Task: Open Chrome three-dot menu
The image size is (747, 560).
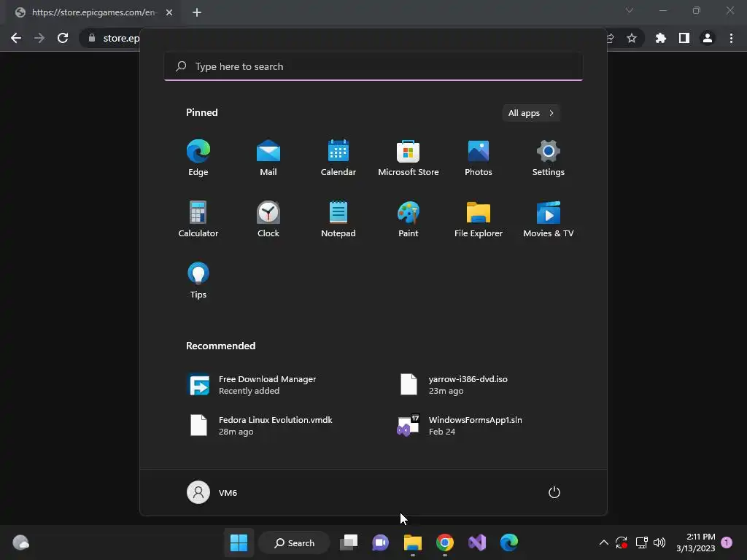Action: 731,38
